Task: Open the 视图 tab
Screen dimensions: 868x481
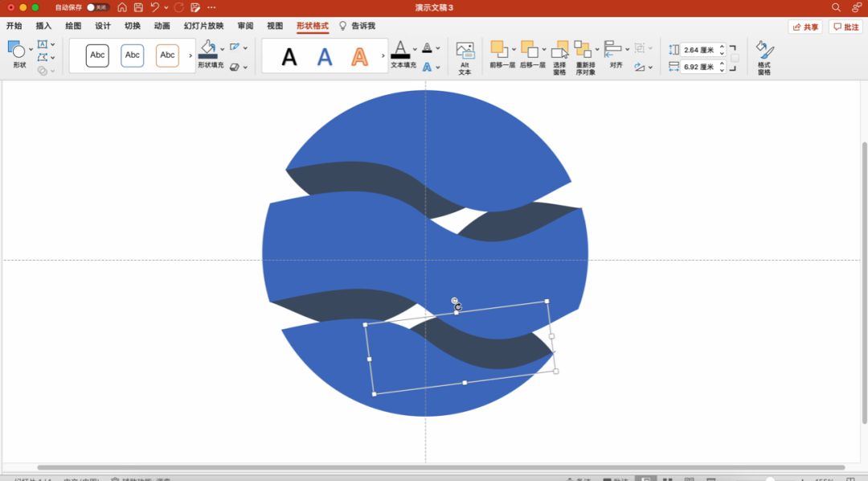Action: point(275,26)
